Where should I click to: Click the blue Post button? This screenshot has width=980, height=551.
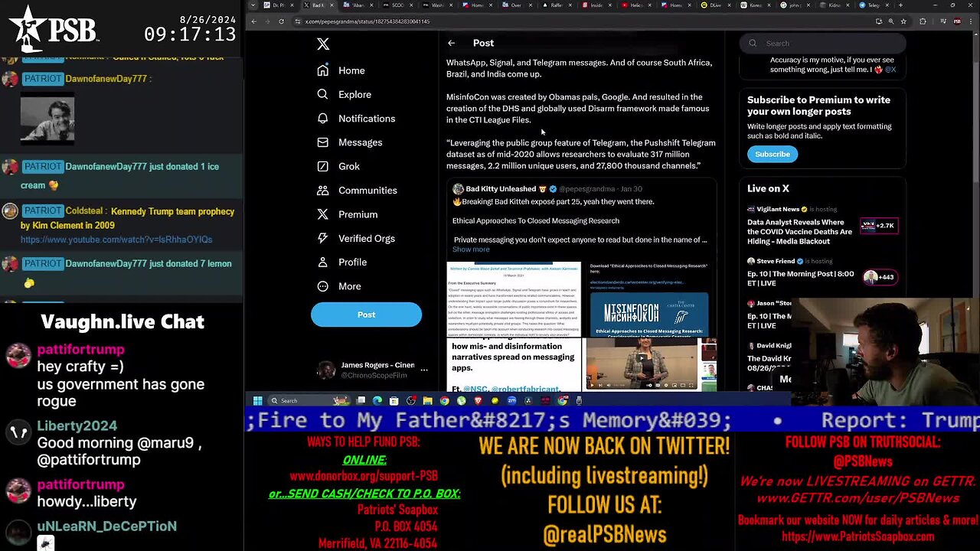pos(366,315)
